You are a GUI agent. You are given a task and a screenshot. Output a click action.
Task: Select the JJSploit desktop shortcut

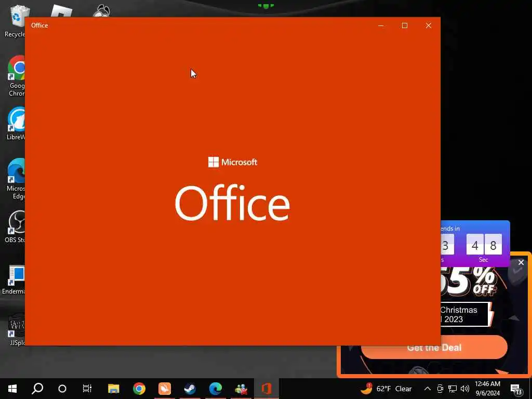16,329
